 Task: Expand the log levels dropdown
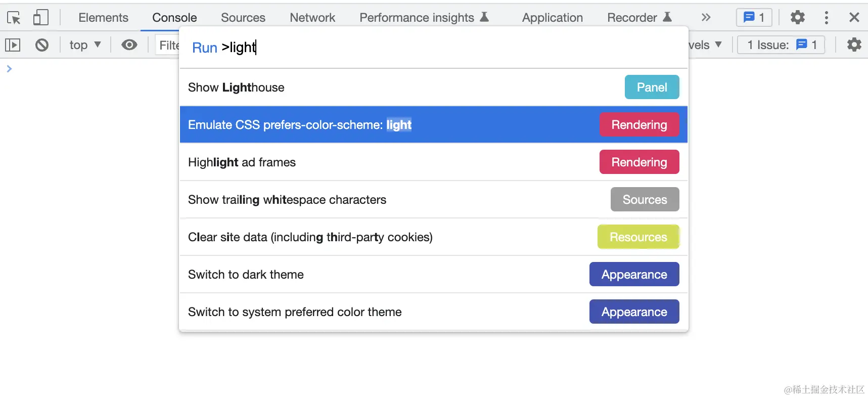705,45
